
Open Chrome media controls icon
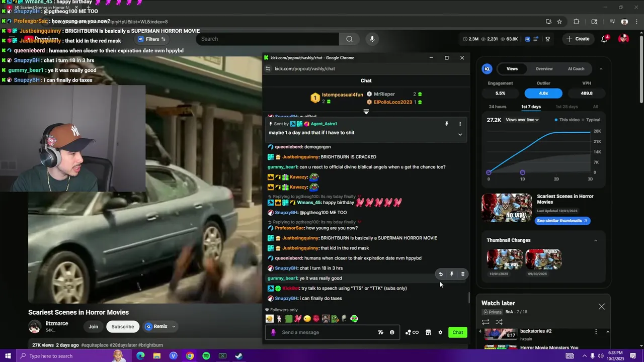[612, 22]
